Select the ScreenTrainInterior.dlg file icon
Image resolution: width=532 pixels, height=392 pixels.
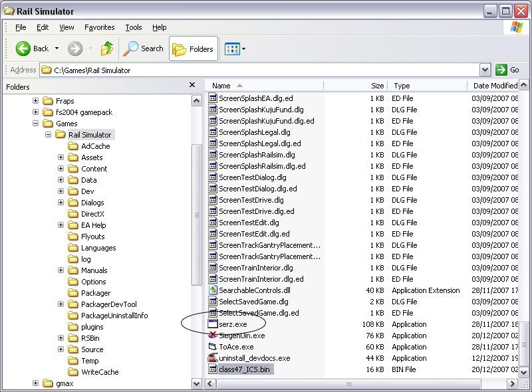coord(213,268)
